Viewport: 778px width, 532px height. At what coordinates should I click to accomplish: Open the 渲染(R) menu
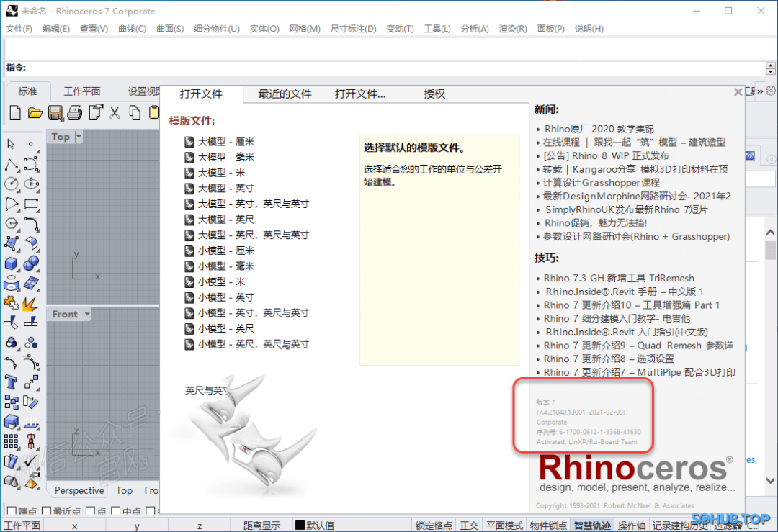point(513,29)
